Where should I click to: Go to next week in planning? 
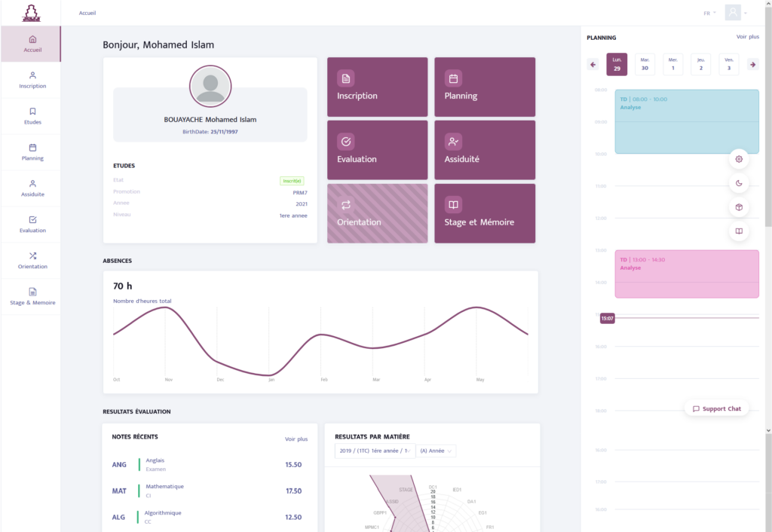click(753, 65)
